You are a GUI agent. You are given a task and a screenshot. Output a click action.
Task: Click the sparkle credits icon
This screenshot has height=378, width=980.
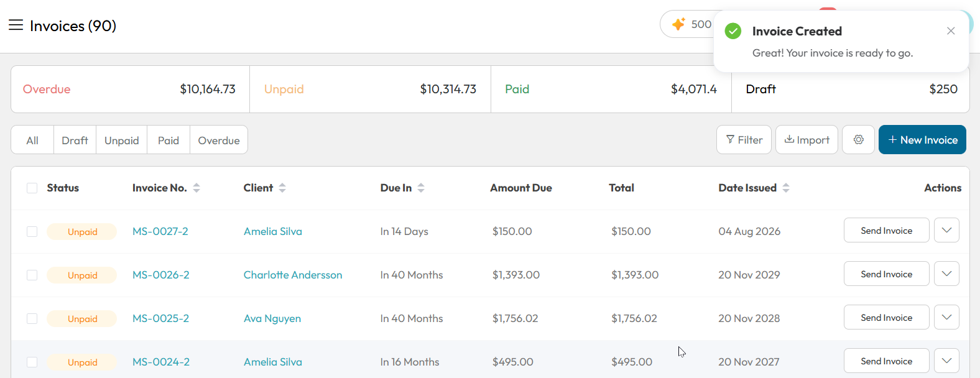(x=678, y=24)
